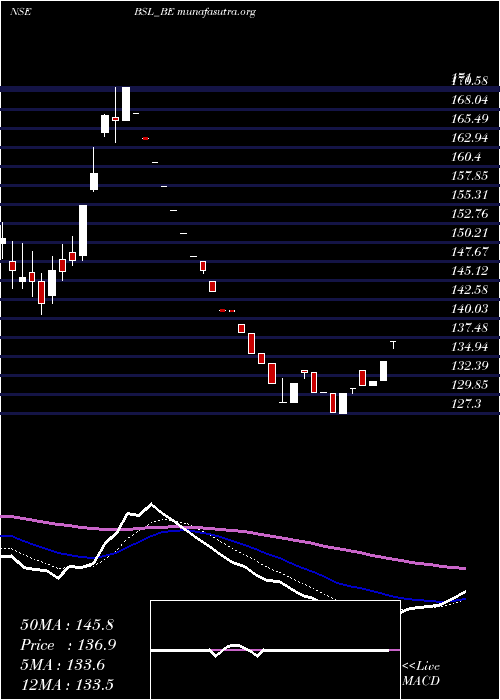
Task: Click the 145.12 price axis label
Action: 469,271
